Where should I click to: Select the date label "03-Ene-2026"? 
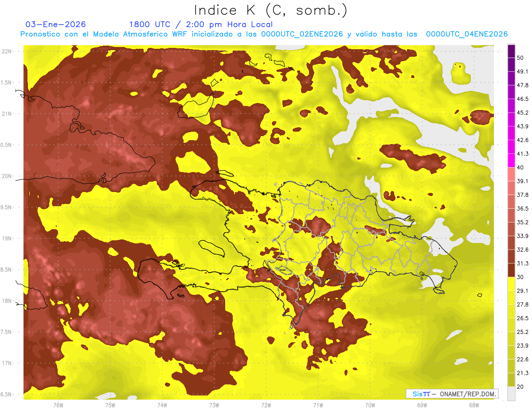[56, 24]
